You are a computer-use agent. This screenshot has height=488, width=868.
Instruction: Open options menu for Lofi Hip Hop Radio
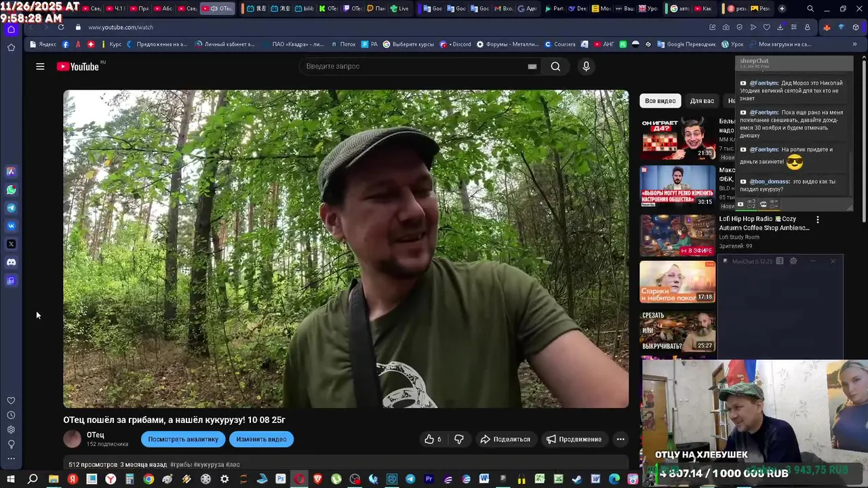818,220
